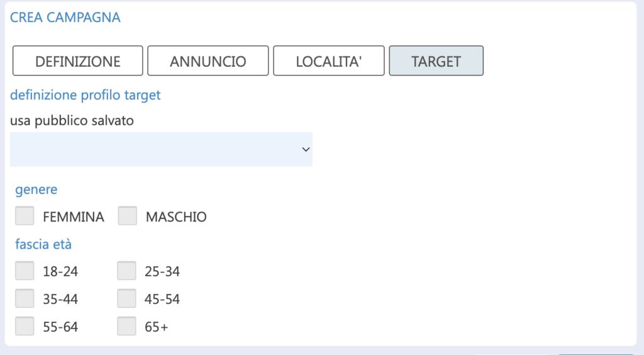This screenshot has height=355, width=644.
Task: Click the CREA CAMPAGNA heading
Action: tap(65, 17)
